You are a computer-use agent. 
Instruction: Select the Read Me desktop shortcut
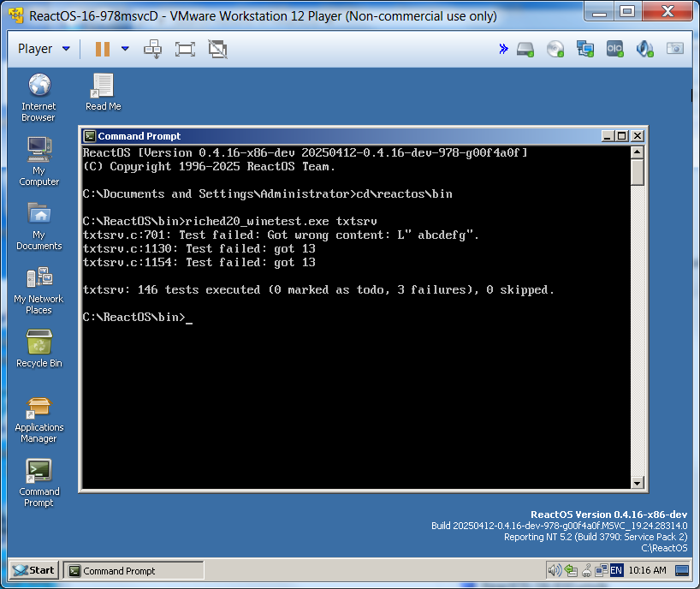click(x=104, y=92)
